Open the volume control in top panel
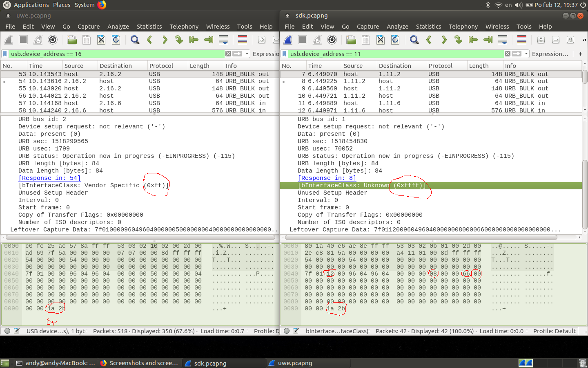The width and height of the screenshot is (588, 368). point(519,5)
